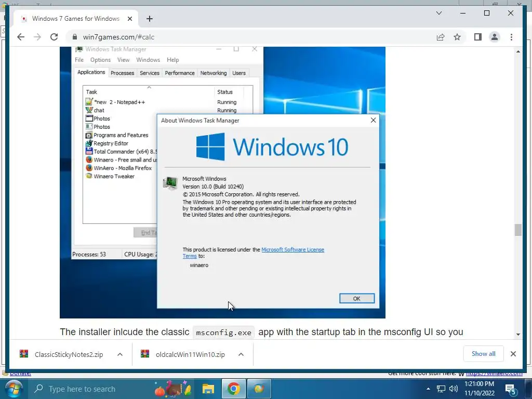Reload the win7games page
Image resolution: width=532 pixels, height=399 pixels.
54,37
